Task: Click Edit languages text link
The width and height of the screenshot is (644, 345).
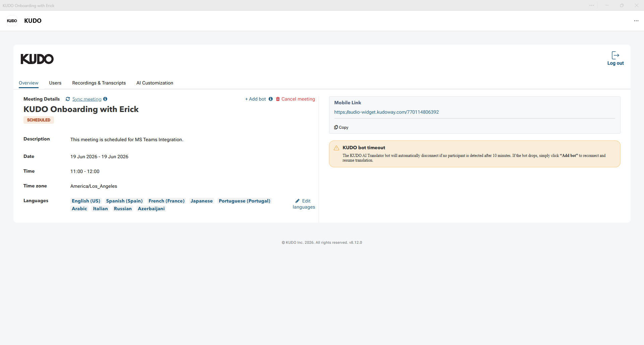Action: click(304, 204)
